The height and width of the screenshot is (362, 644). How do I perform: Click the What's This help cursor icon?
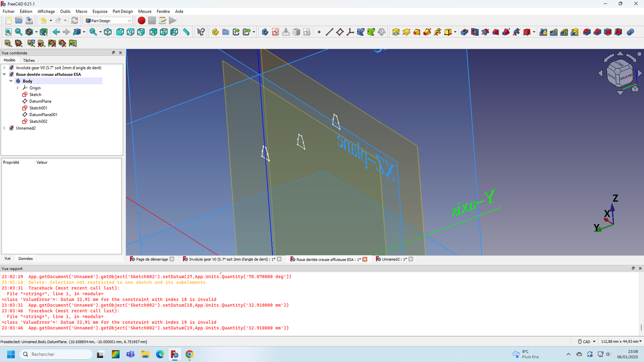(x=200, y=32)
